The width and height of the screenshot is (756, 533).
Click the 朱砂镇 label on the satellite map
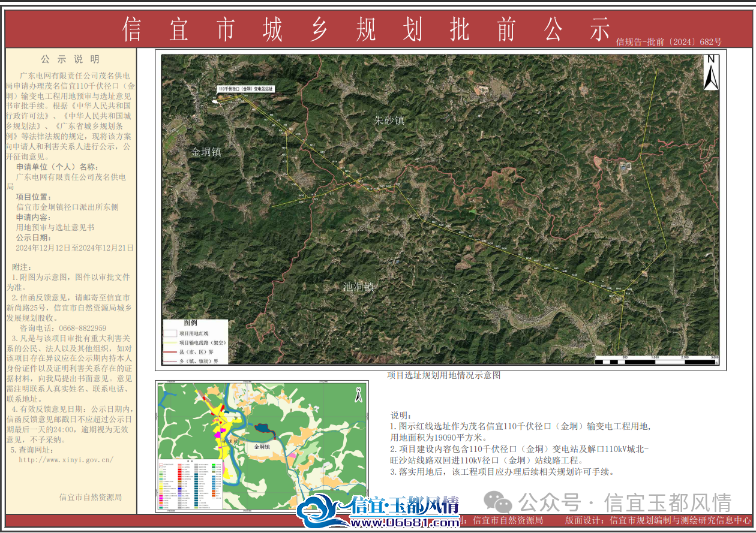point(389,120)
